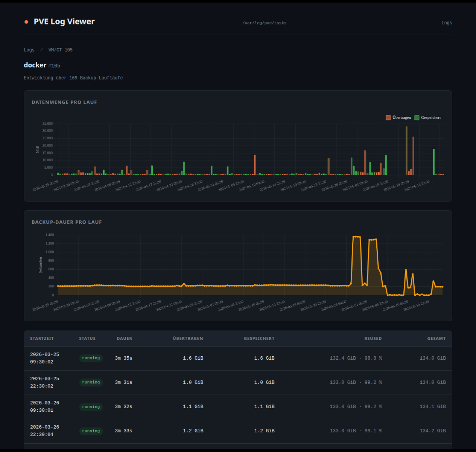The image size is (476, 452).
Task: Click the running badge in the 3m 33s row
Action: [91, 431]
